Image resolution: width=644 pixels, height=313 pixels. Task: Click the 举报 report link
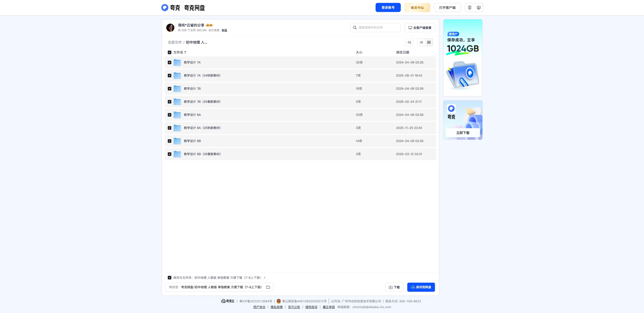point(224,30)
